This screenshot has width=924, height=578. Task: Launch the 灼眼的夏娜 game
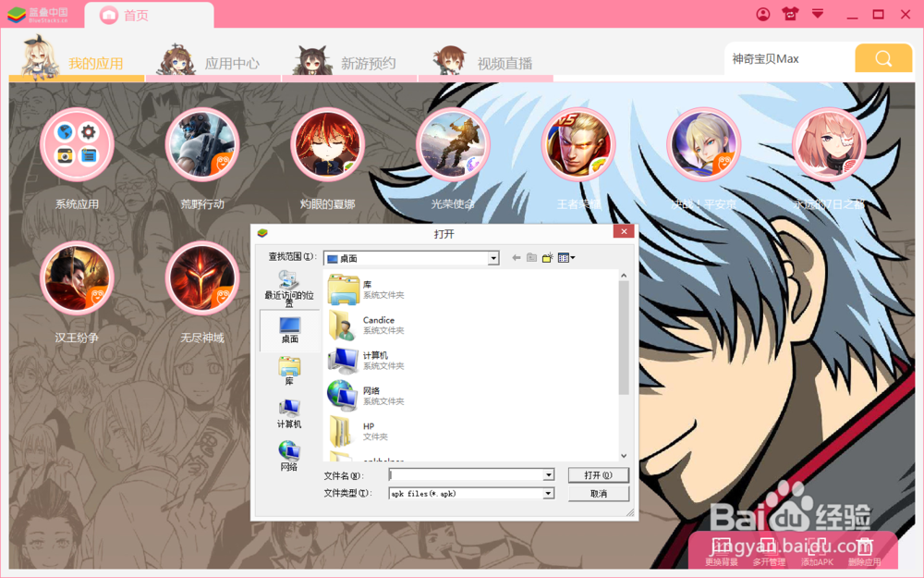328,144
